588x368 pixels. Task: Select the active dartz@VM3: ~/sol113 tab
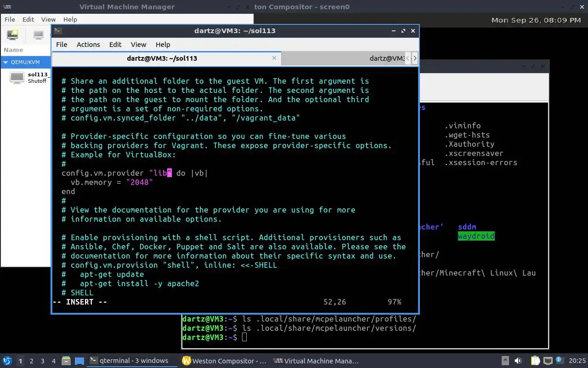tap(166, 58)
